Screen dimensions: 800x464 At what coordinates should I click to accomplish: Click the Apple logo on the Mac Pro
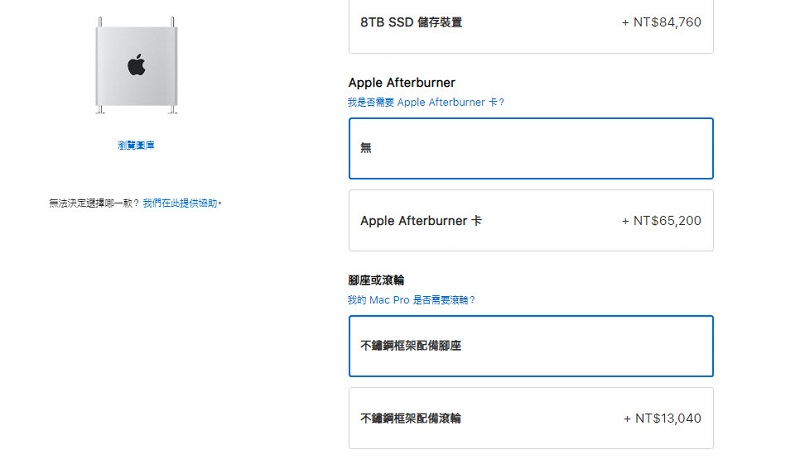[135, 66]
